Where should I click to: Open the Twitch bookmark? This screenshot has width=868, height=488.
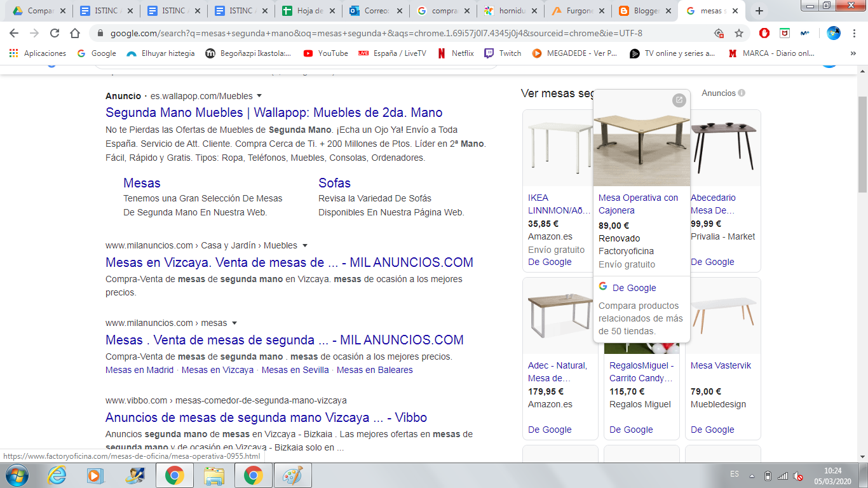point(503,53)
